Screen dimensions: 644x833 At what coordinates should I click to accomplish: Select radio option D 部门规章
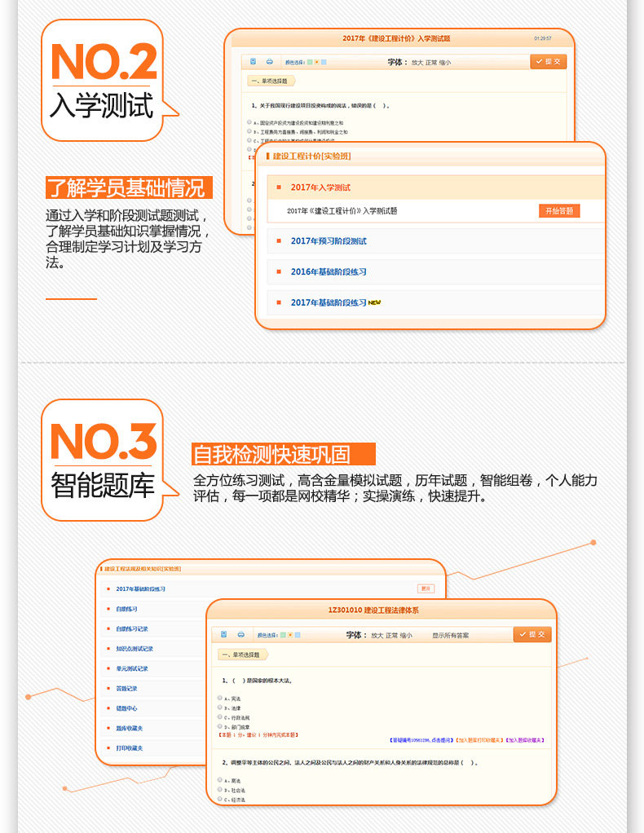pyautogui.click(x=220, y=726)
